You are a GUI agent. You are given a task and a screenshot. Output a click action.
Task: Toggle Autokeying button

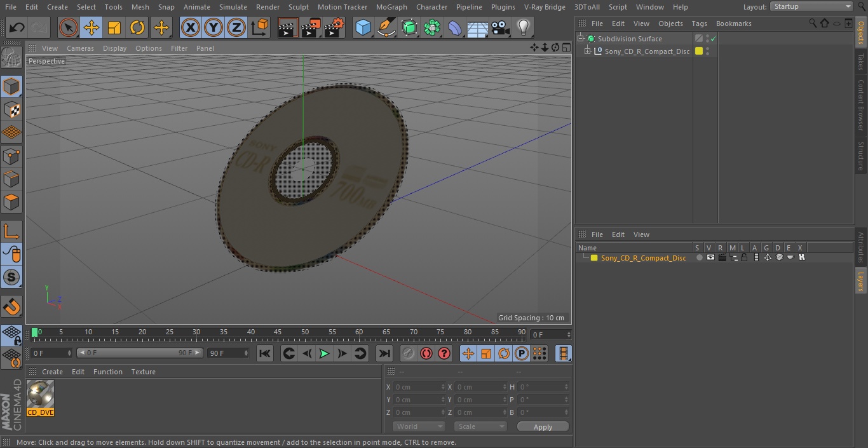tap(426, 354)
